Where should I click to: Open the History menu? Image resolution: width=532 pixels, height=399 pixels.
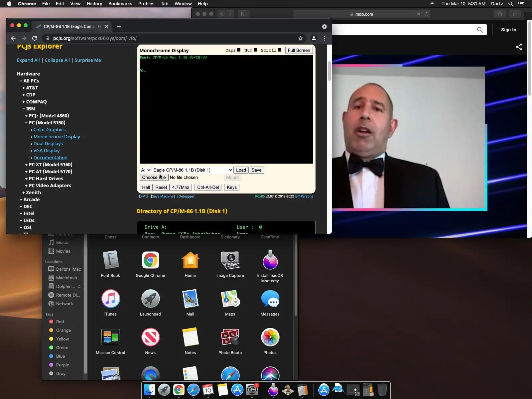pyautogui.click(x=94, y=4)
